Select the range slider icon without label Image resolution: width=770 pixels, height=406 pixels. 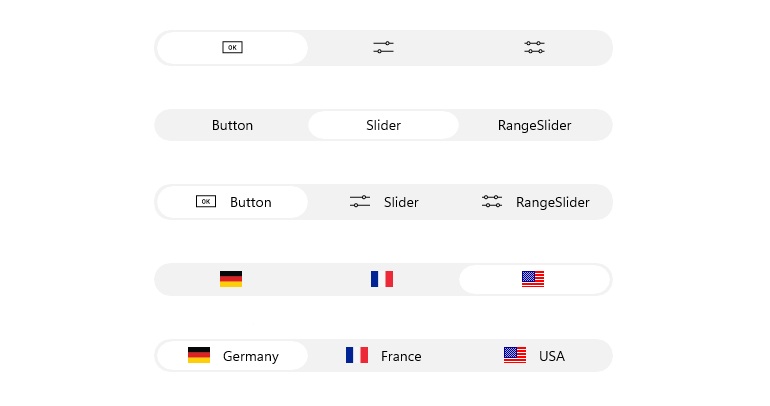coord(534,48)
